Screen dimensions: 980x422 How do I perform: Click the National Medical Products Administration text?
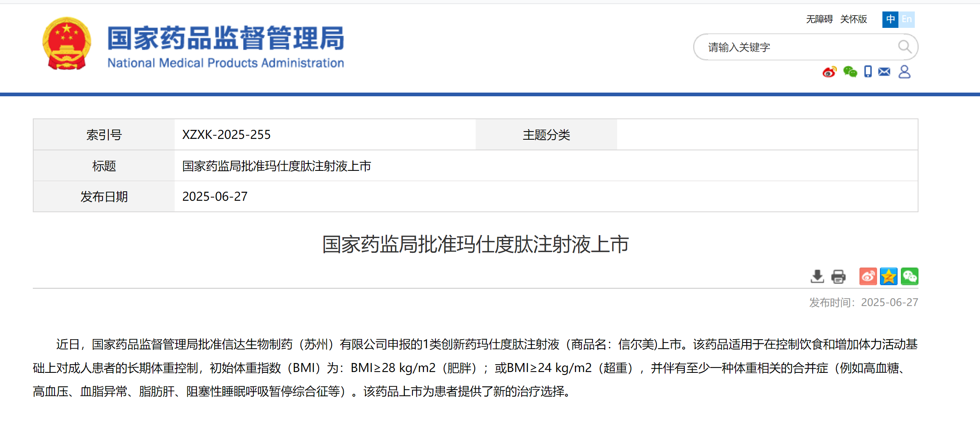[x=226, y=63]
